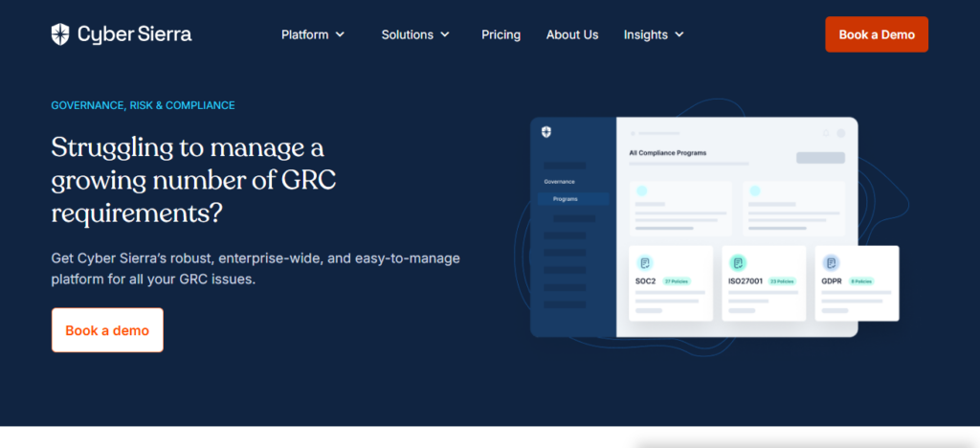
Task: Click the 27 Policies badge on SOC2 card
Action: (676, 281)
